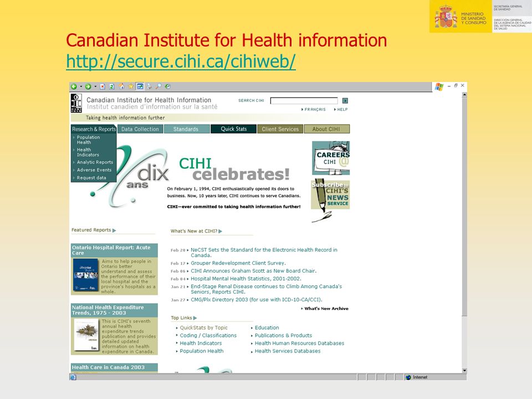
Task: Click the Favorites star icon
Action: [x=131, y=86]
